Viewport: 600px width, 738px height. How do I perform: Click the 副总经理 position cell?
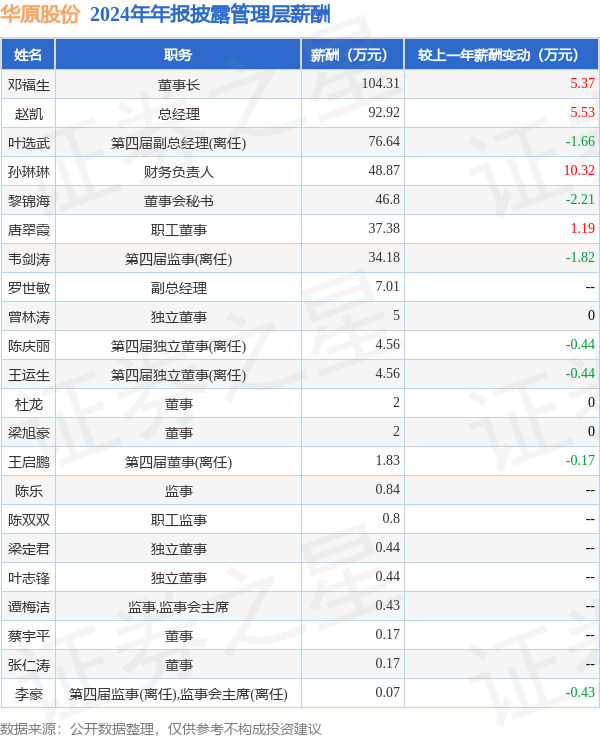(178, 288)
